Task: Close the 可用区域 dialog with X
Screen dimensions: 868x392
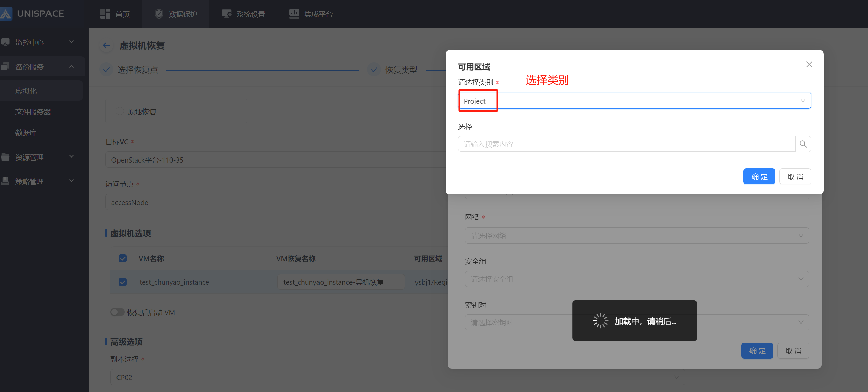Action: (809, 64)
